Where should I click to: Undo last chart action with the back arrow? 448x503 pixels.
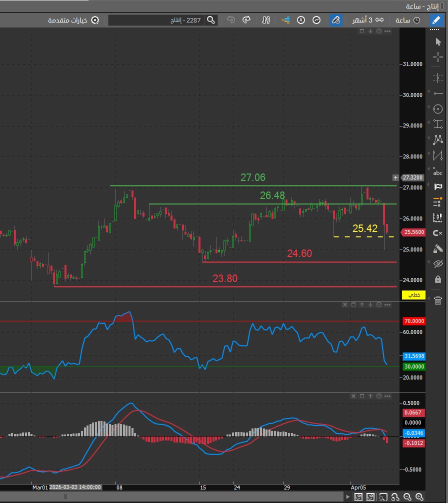click(x=230, y=20)
